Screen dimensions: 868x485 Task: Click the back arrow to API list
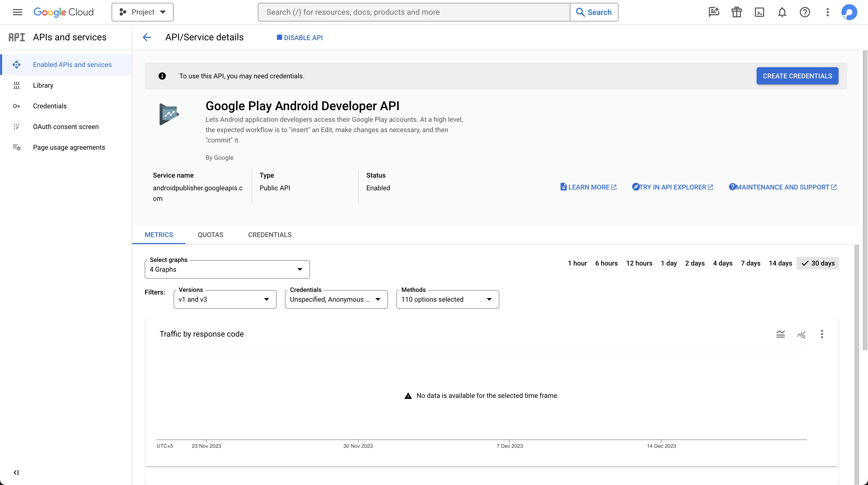pyautogui.click(x=146, y=37)
